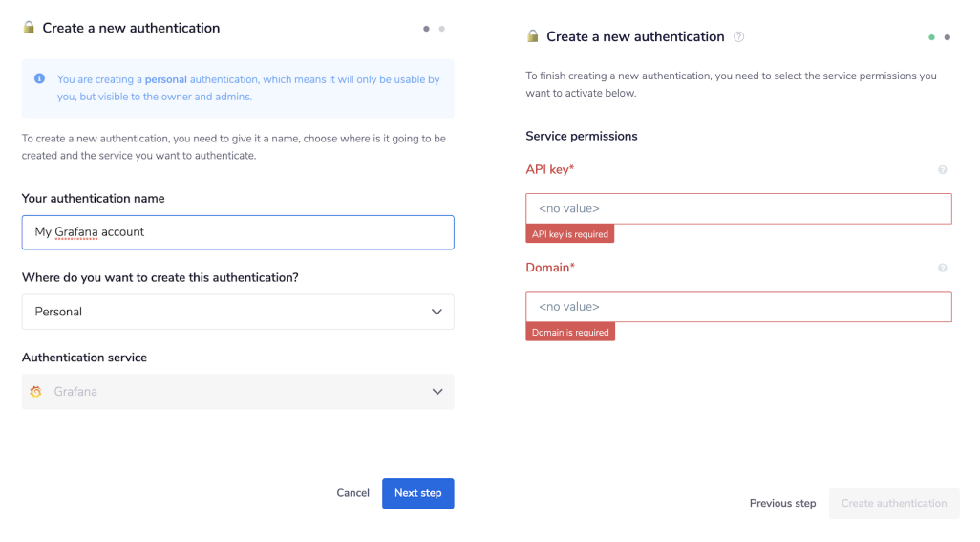Click the Create authentication button
980x542 pixels.
point(893,503)
